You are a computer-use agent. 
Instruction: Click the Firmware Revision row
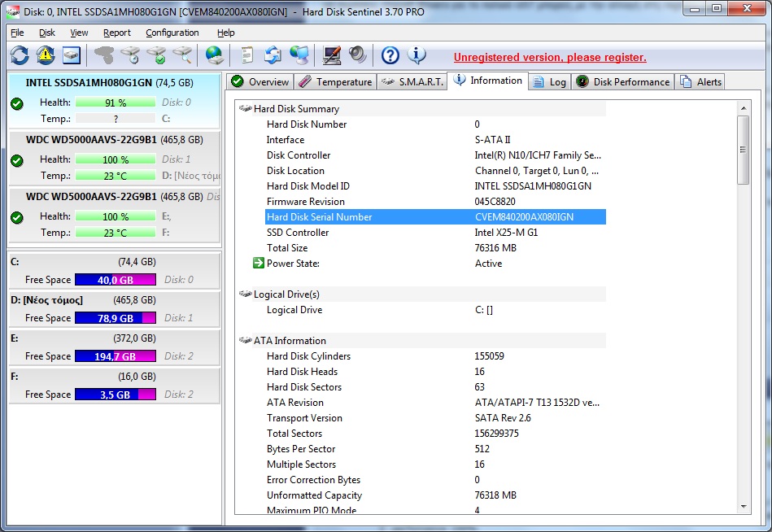[x=435, y=201]
